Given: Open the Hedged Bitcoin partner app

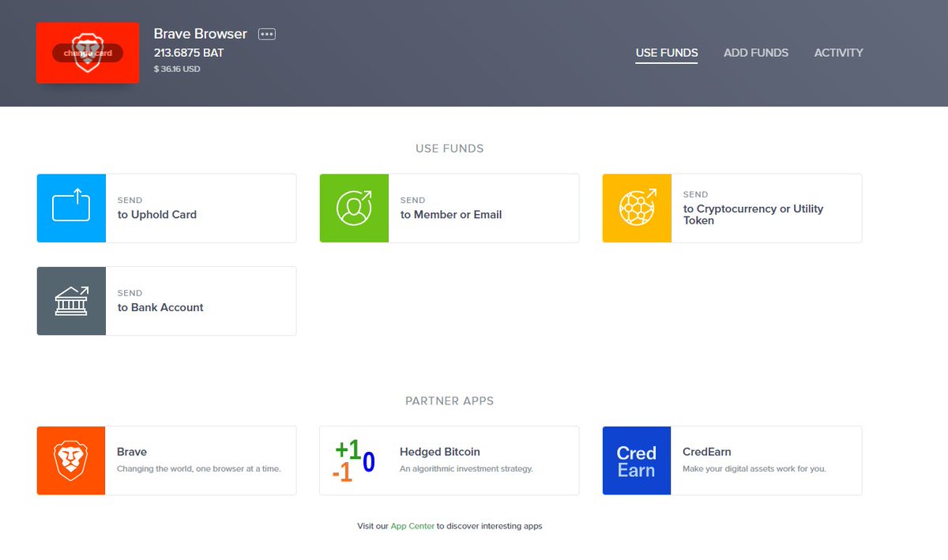Looking at the screenshot, I should point(450,460).
